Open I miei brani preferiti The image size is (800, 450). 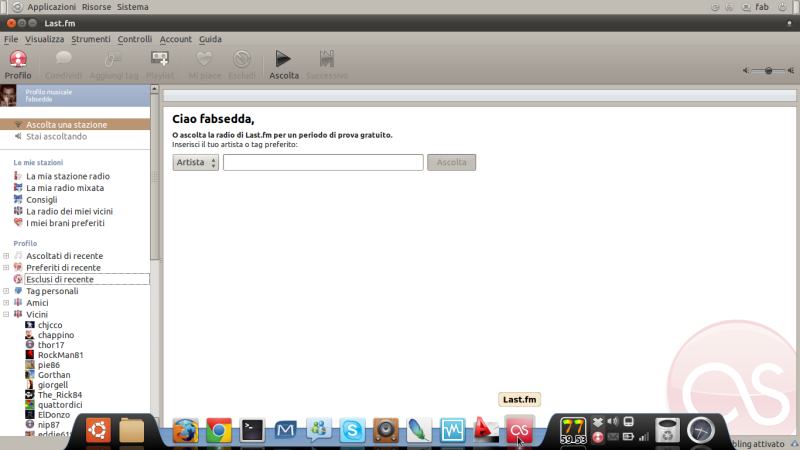tap(65, 223)
